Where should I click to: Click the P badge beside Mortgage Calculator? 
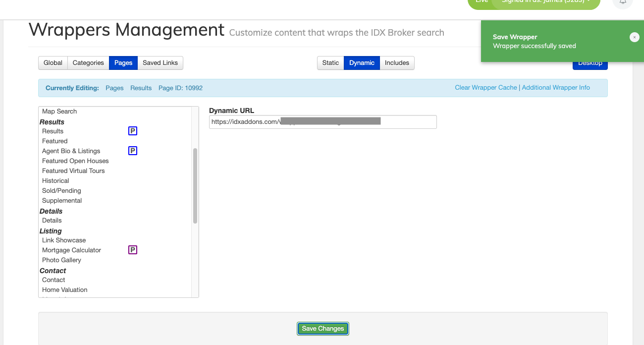click(133, 250)
